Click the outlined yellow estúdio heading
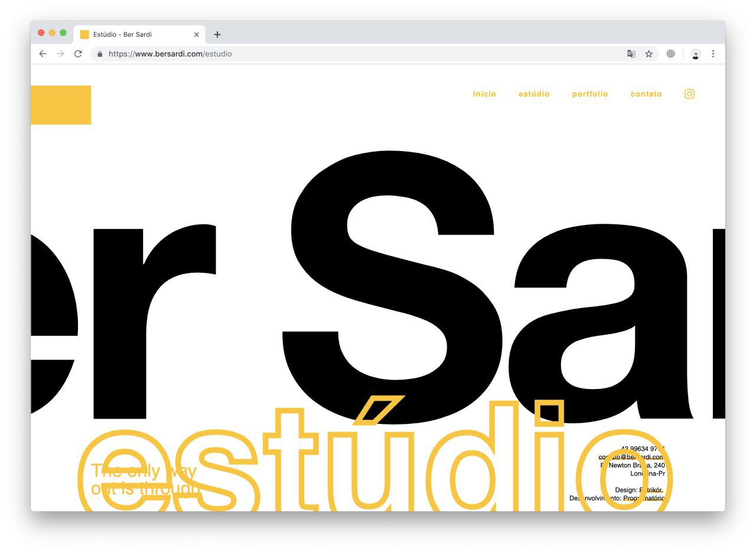 [x=375, y=455]
